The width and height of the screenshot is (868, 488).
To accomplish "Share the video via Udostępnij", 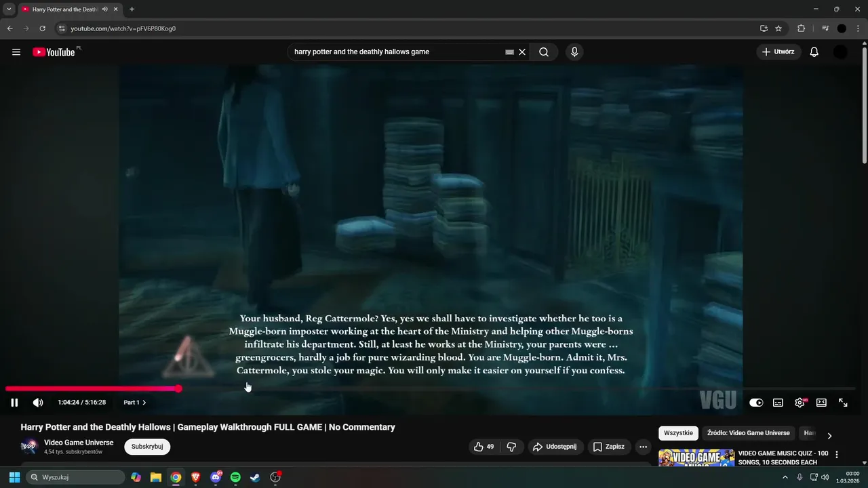I will [555, 447].
